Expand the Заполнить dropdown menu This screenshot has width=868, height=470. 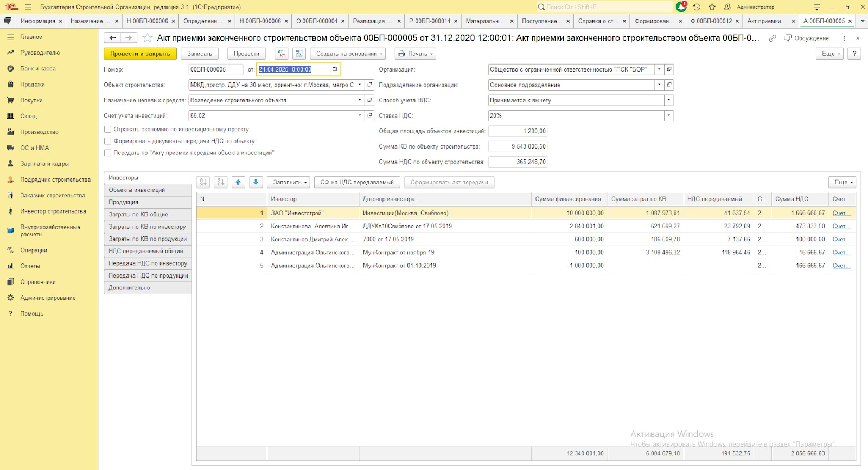point(288,182)
